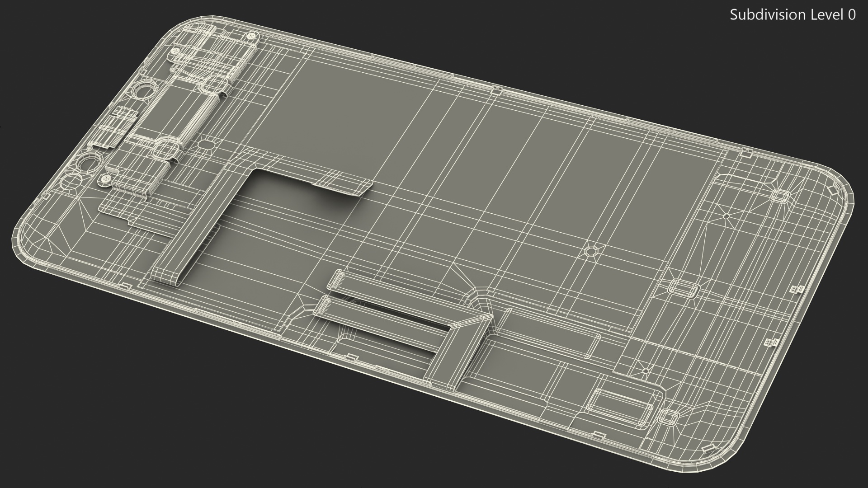
Task: Select the octagonal hole in the panel center
Action: click(x=591, y=251)
